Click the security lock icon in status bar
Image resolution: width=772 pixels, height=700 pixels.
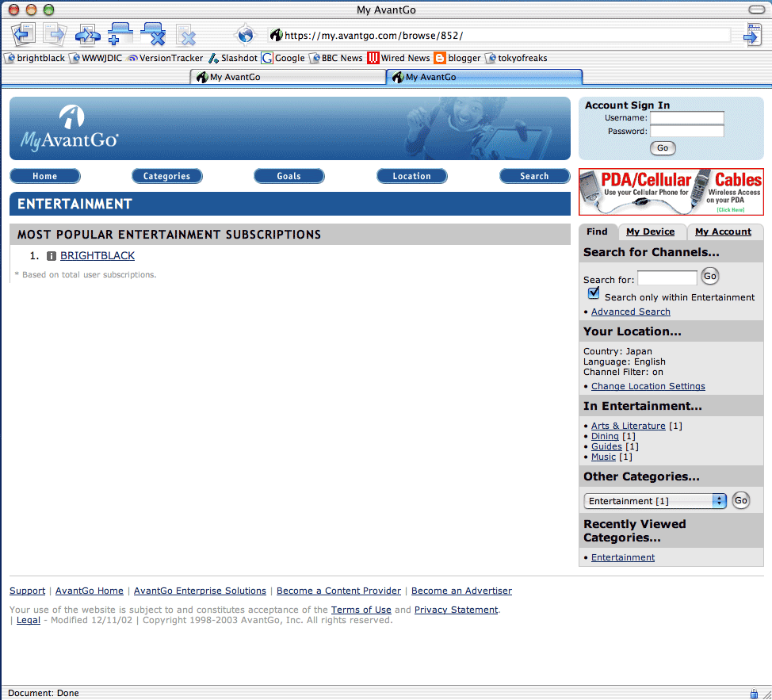(754, 694)
